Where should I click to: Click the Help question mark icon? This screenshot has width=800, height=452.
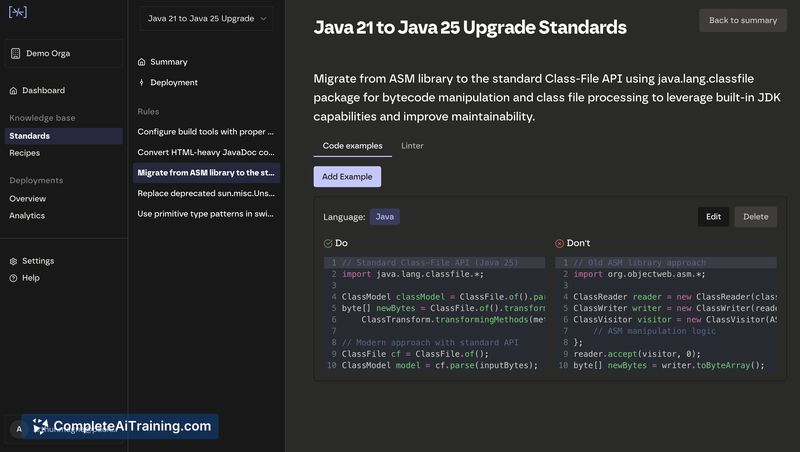(x=13, y=278)
